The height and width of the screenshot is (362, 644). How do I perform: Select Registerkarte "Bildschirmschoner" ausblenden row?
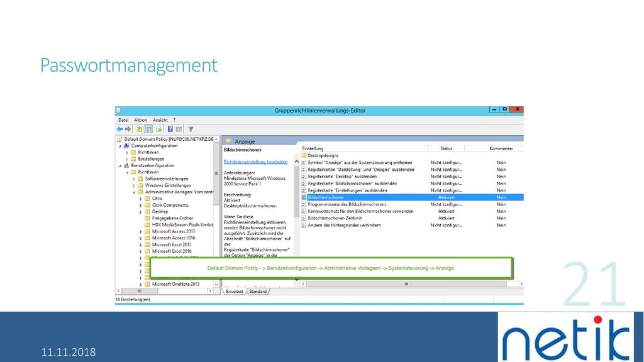(x=412, y=184)
